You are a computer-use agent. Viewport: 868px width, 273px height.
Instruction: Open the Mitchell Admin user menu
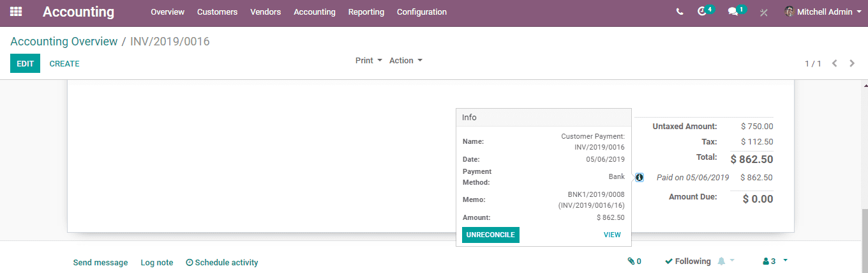coord(823,12)
